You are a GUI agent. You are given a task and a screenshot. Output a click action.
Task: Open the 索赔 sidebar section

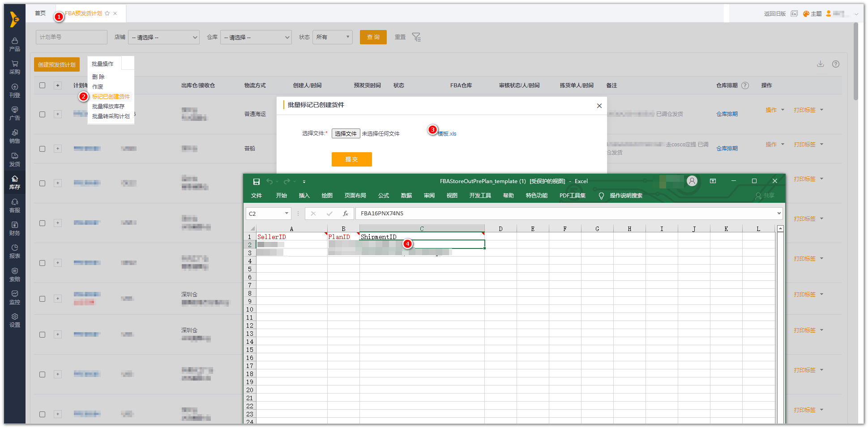pos(15,274)
